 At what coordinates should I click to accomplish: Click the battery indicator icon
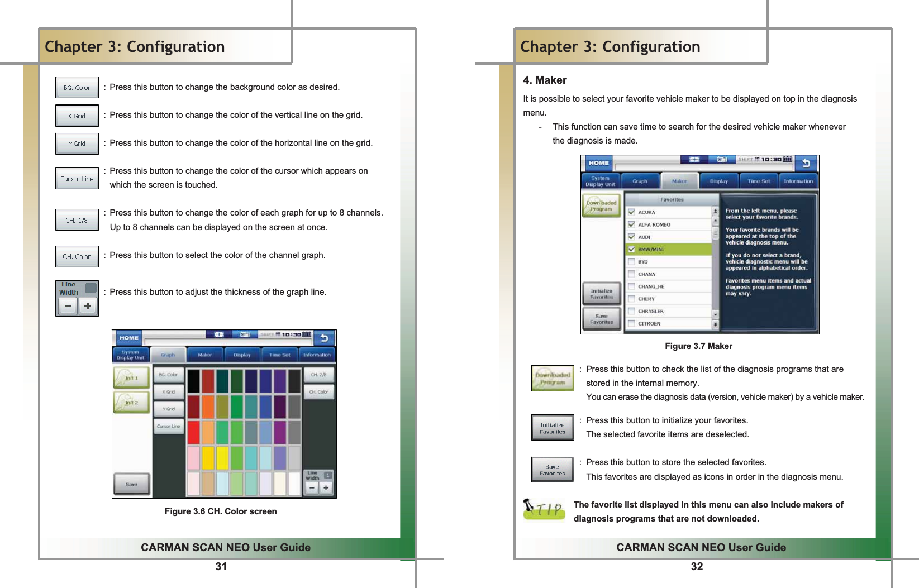(x=787, y=160)
